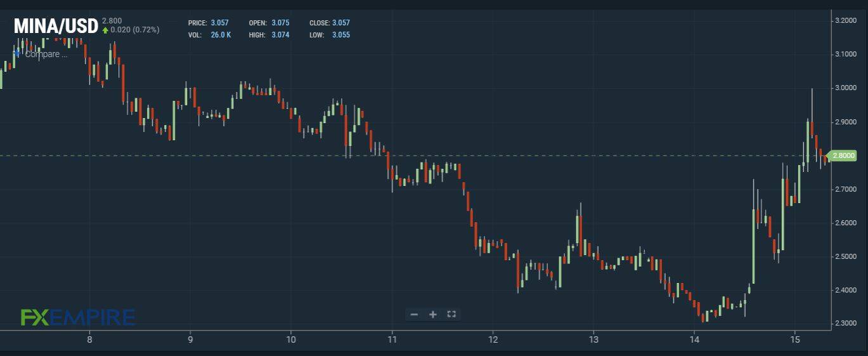
Task: Select the CLOSE value 3.057
Action: click(341, 23)
